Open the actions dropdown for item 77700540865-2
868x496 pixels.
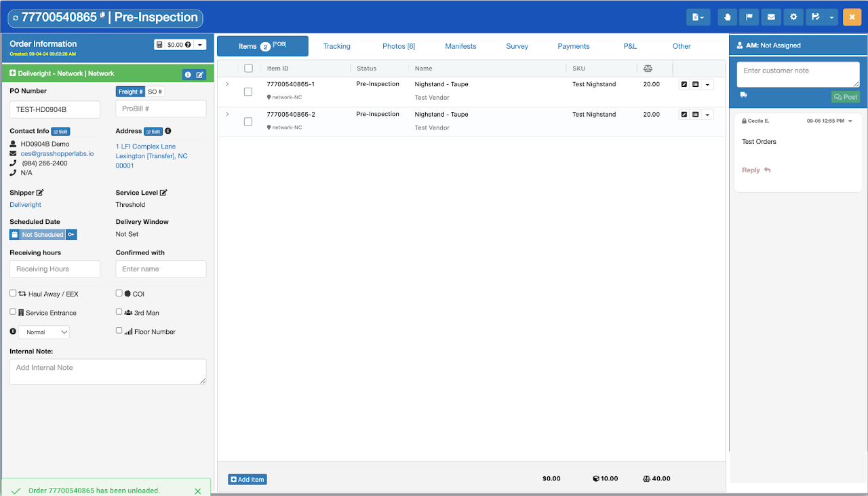[708, 115]
